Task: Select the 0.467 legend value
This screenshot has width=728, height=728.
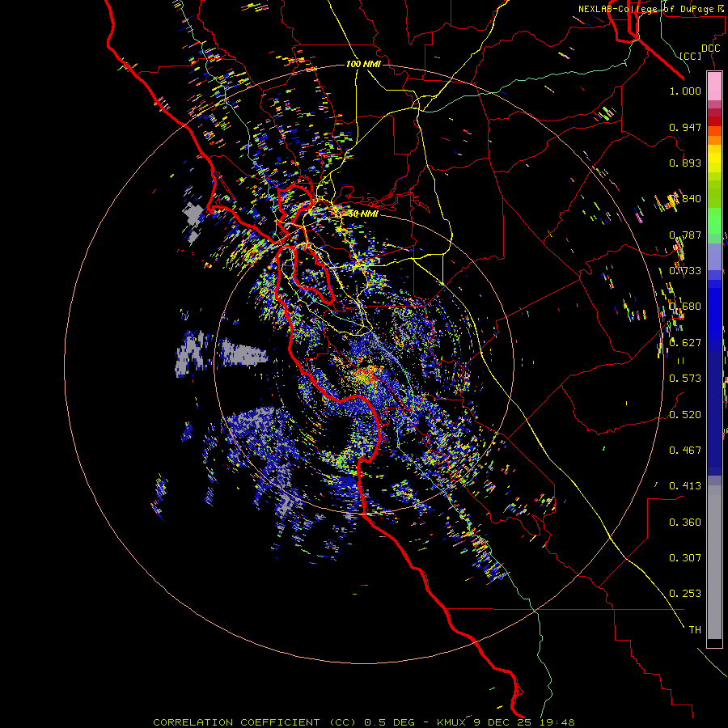Action: [685, 450]
